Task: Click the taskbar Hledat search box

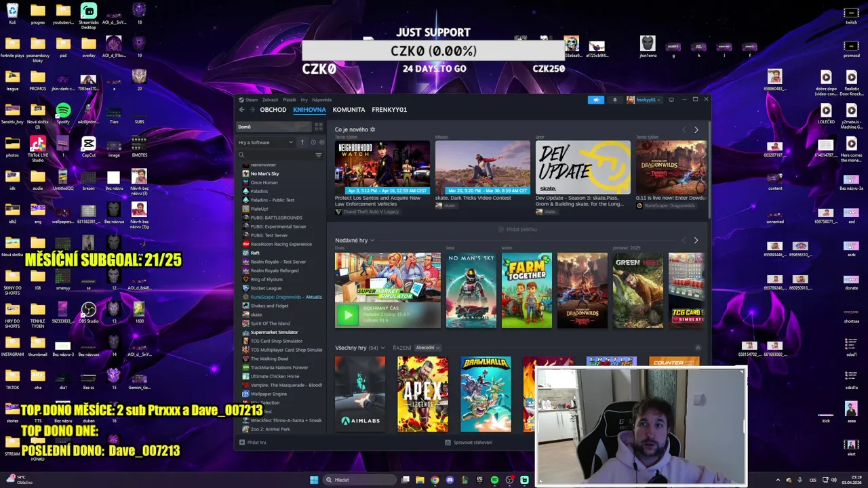Action: [358, 480]
